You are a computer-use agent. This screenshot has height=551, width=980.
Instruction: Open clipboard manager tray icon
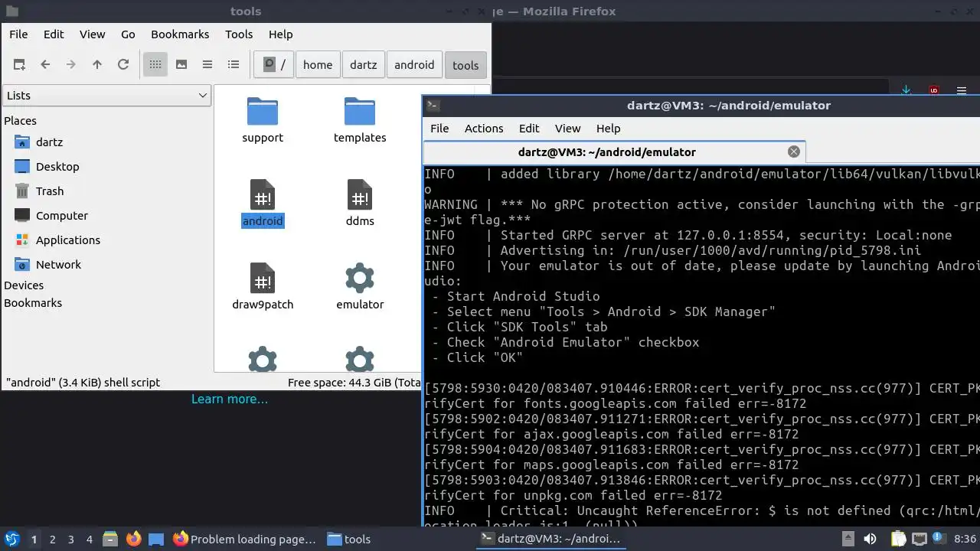coord(900,539)
